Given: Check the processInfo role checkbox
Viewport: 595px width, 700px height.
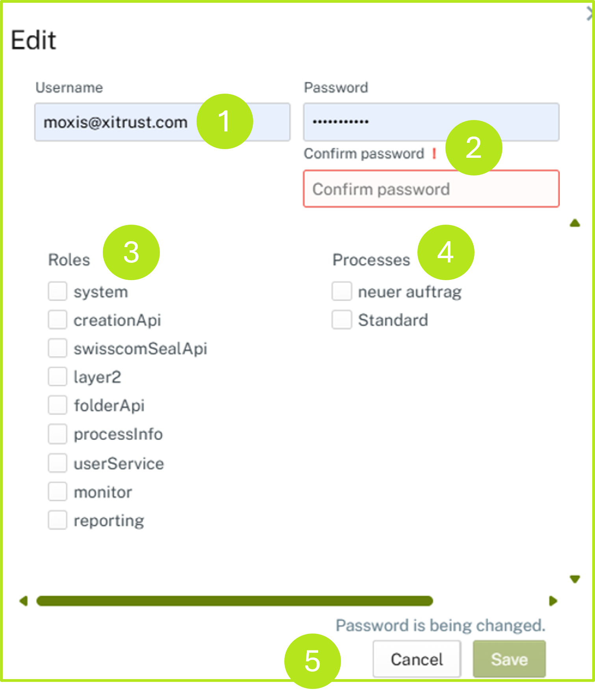Looking at the screenshot, I should pyautogui.click(x=57, y=434).
